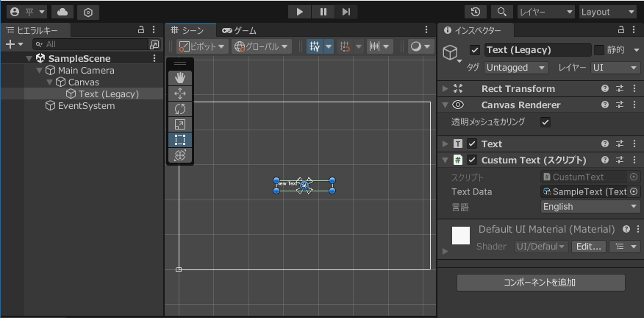Screen dimensions: 644x318
Task: Edit the Text (Legacy) name field
Action: point(537,50)
